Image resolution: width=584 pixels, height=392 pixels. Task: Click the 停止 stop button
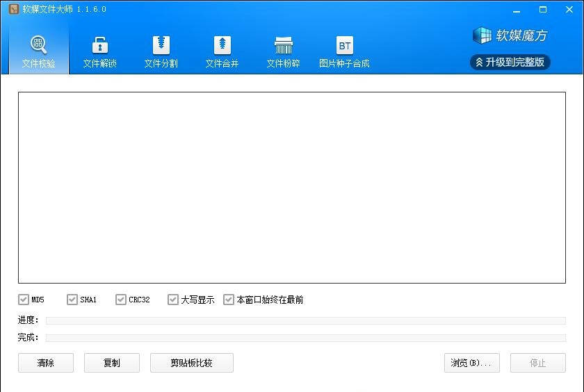(x=538, y=363)
